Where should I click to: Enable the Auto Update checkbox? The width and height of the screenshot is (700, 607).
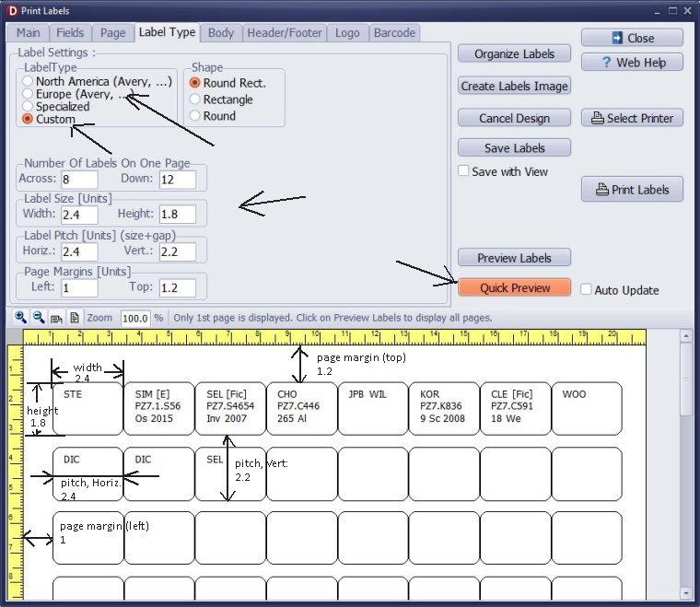[586, 289]
